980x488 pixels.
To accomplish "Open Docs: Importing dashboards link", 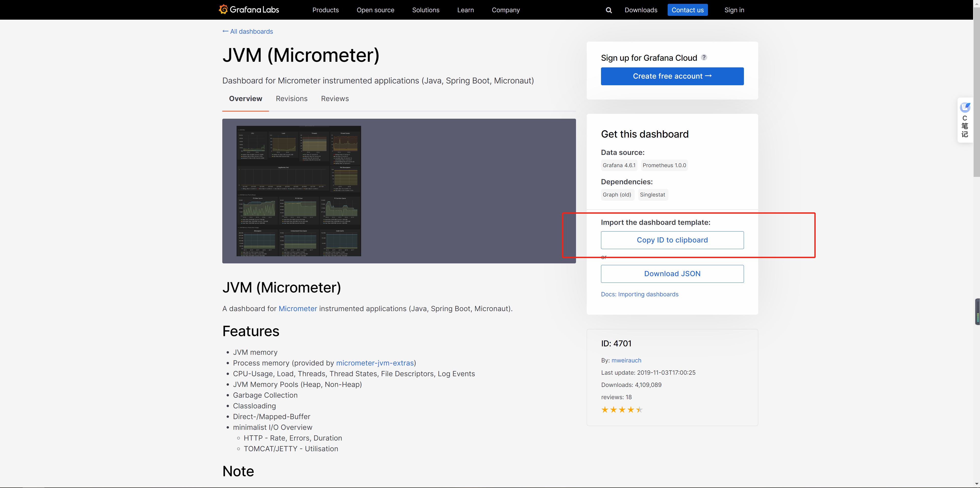I will 640,294.
